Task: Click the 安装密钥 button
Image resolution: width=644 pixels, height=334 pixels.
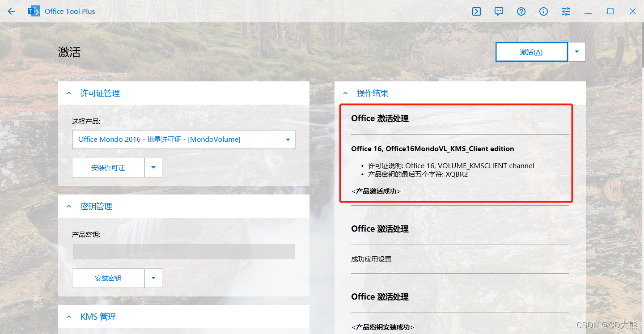Action: [x=108, y=278]
